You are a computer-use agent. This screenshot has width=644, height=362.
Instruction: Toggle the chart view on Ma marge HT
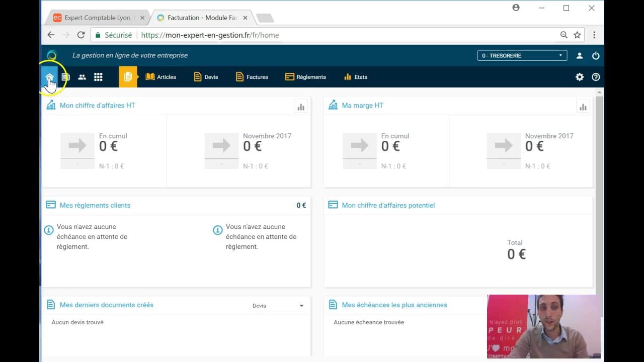tap(583, 106)
